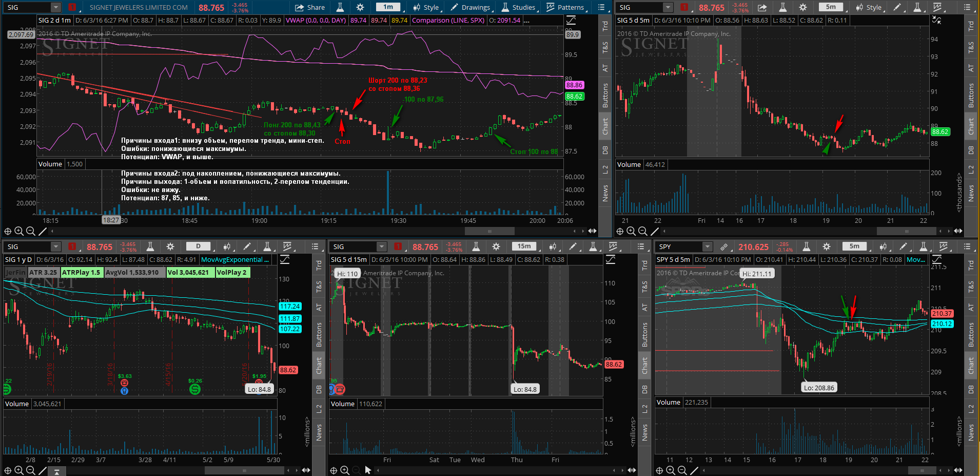Open patterns icon in 15m SIG chart toolbar

click(613, 246)
